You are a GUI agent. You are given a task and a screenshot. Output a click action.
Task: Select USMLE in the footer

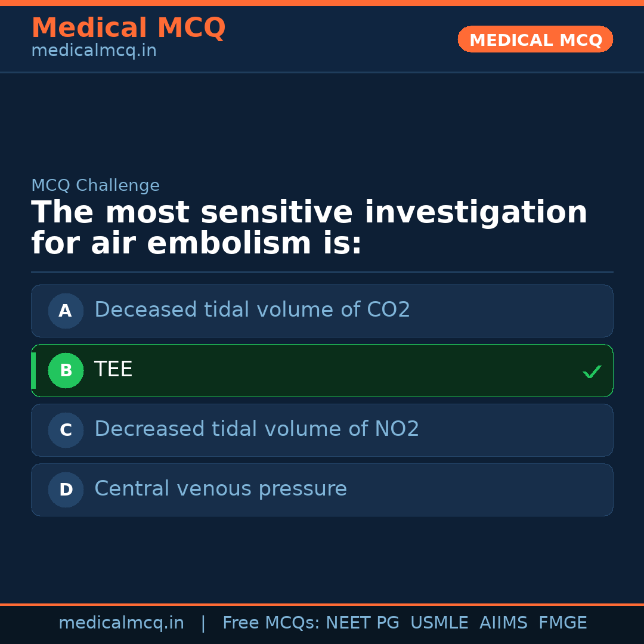(x=439, y=623)
